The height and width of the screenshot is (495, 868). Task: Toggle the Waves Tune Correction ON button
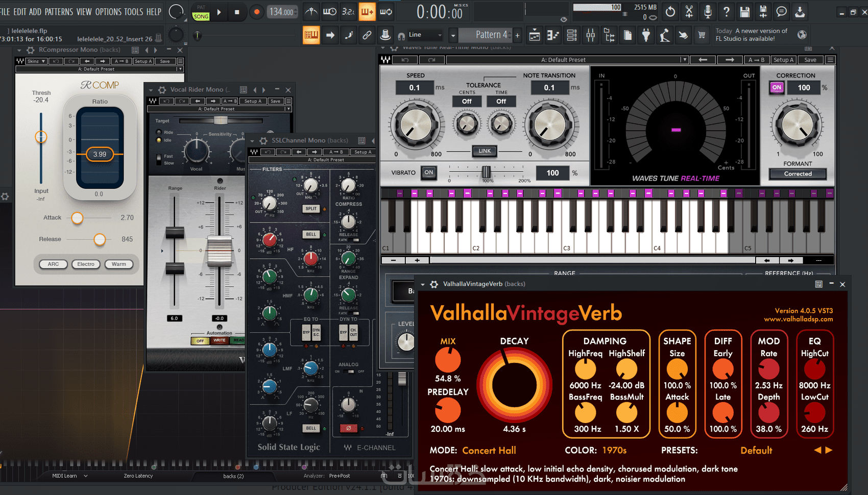777,87
